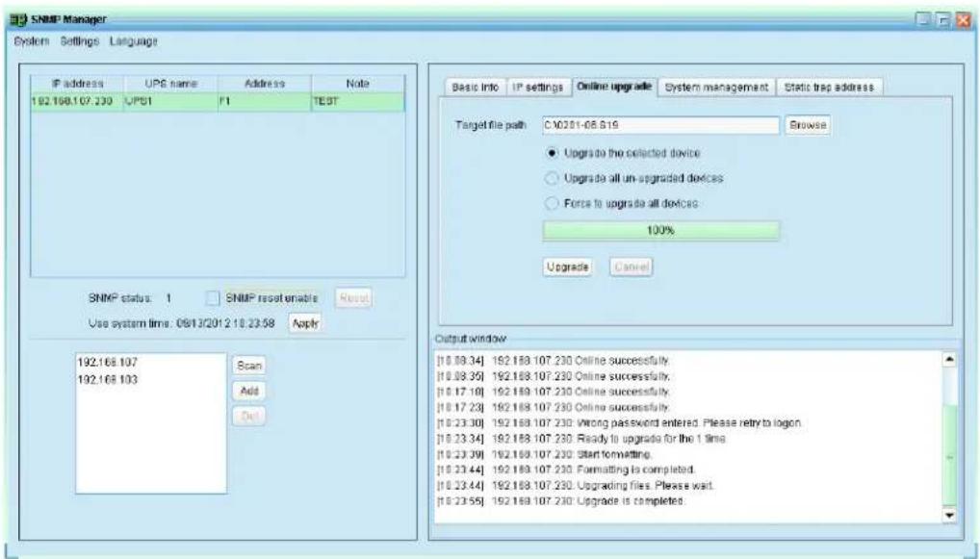The height and width of the screenshot is (559, 980).
Task: Open the Static trap address tab
Action: point(829,88)
